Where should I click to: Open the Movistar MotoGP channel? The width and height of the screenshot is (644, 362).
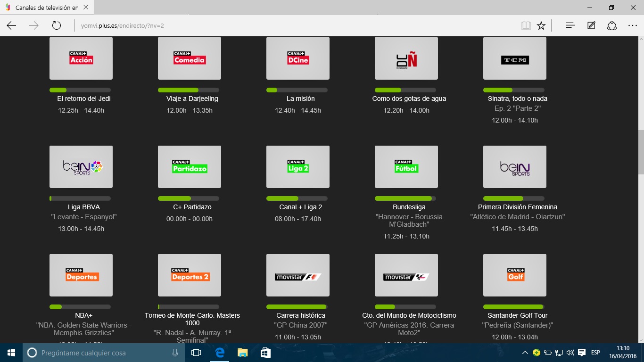[x=406, y=275]
